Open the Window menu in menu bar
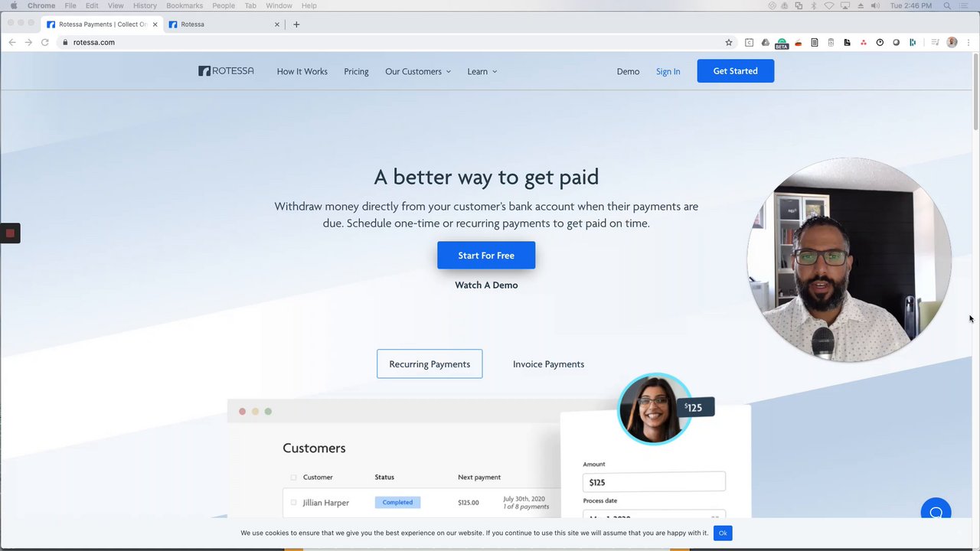 tap(279, 5)
